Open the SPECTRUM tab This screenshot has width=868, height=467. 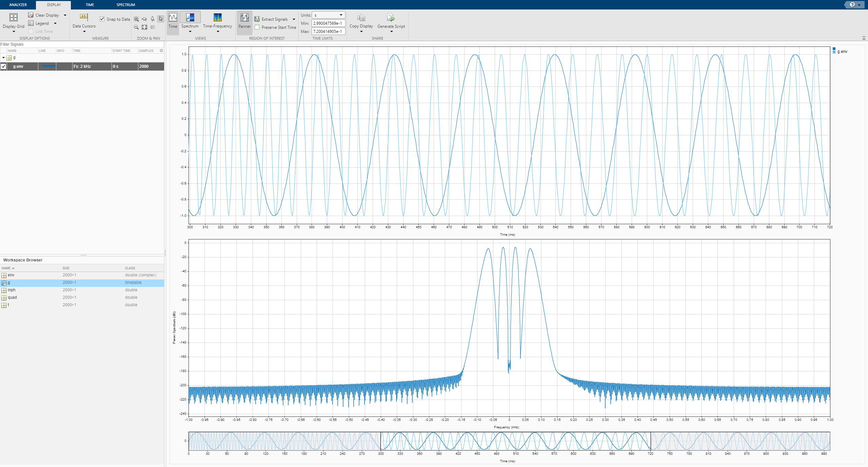click(126, 5)
